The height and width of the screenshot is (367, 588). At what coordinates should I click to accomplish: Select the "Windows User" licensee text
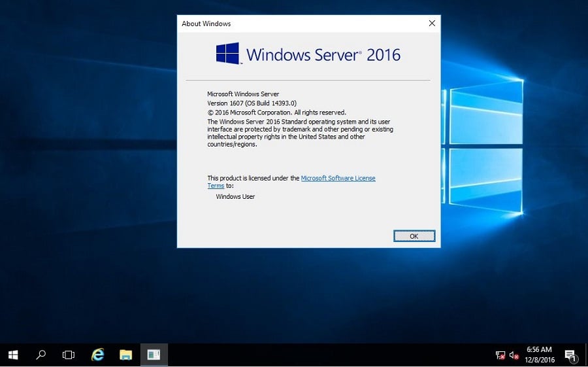pos(235,196)
